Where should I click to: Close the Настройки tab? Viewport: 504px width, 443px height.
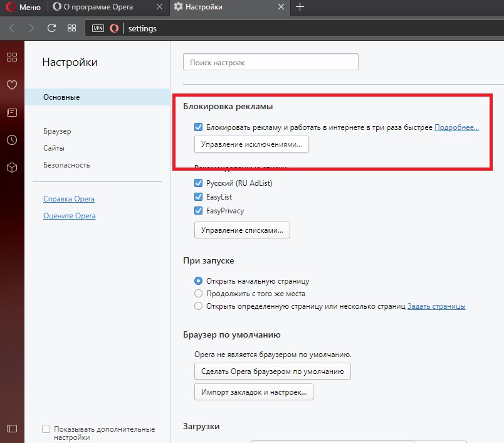[x=281, y=7]
